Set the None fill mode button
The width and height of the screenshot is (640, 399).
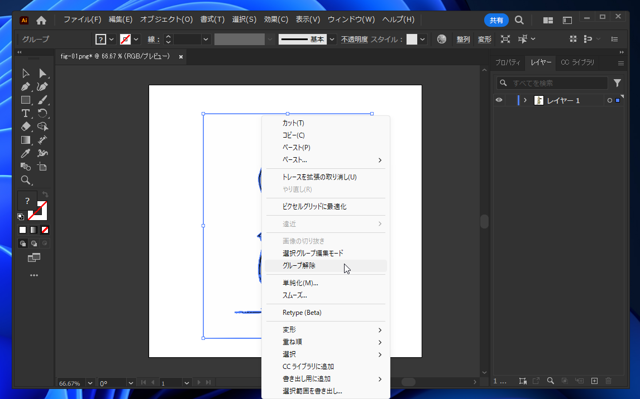coord(45,230)
